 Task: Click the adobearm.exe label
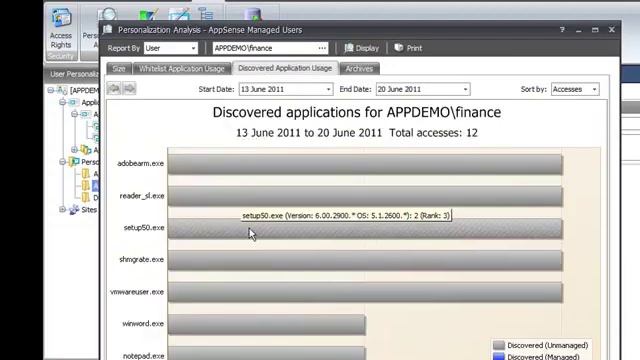tap(140, 163)
